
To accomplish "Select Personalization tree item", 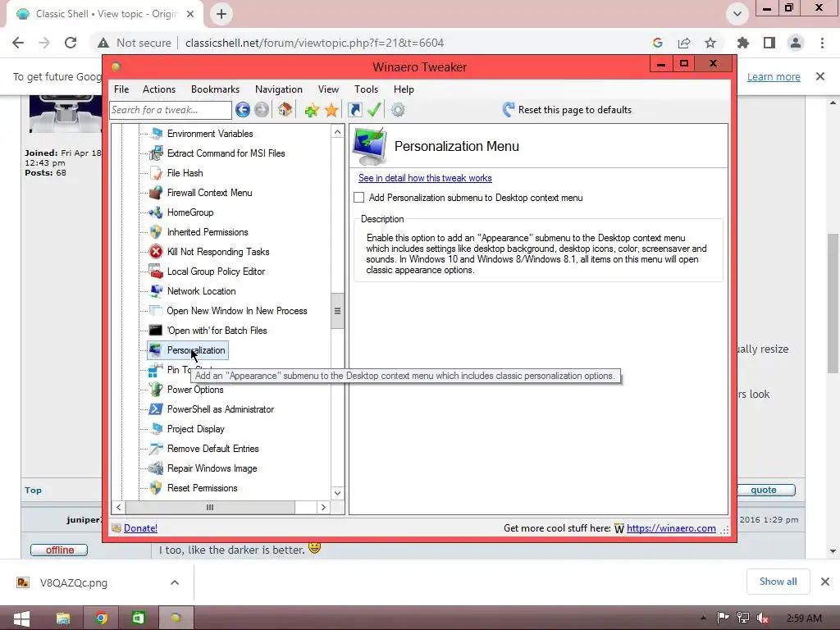I will tap(188, 350).
